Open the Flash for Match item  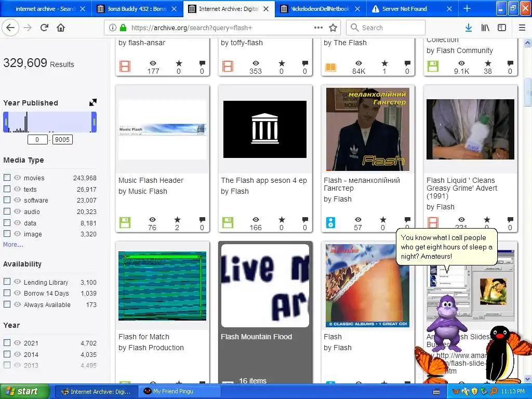[144, 337]
